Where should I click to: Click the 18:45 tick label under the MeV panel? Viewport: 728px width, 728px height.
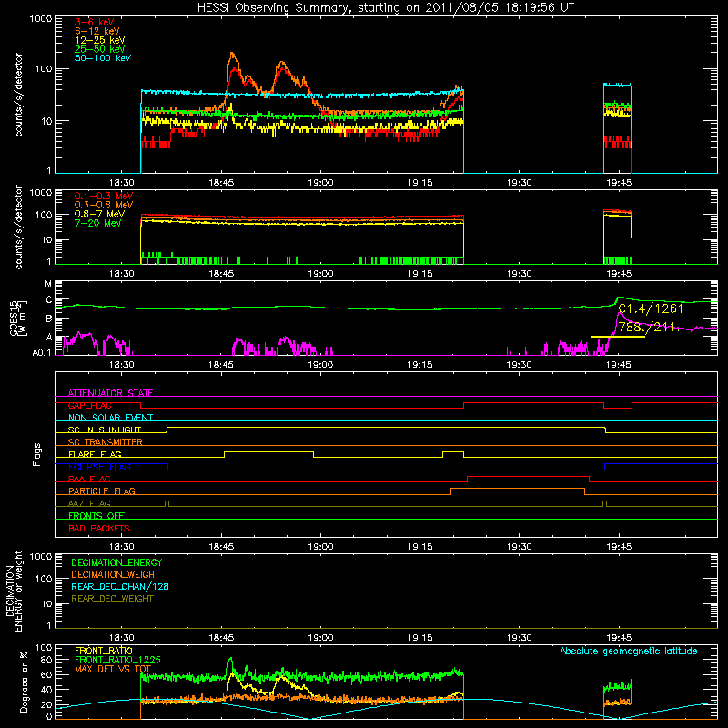pyautogui.click(x=221, y=274)
